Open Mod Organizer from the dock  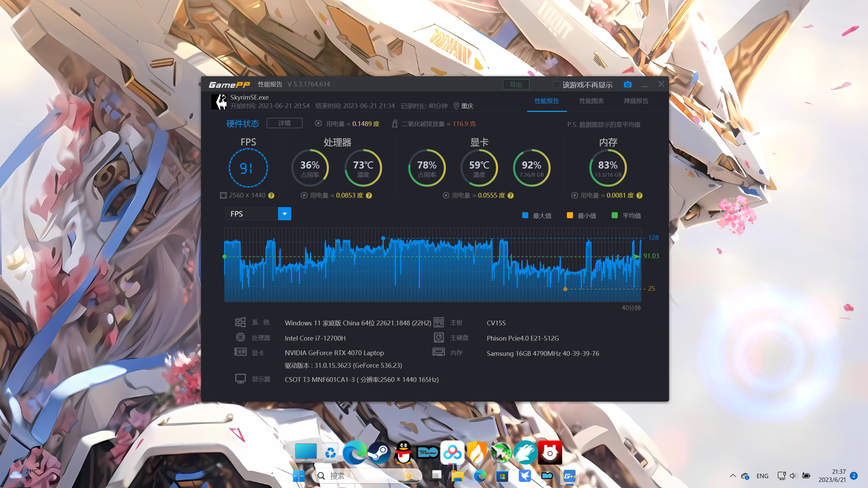[428, 452]
